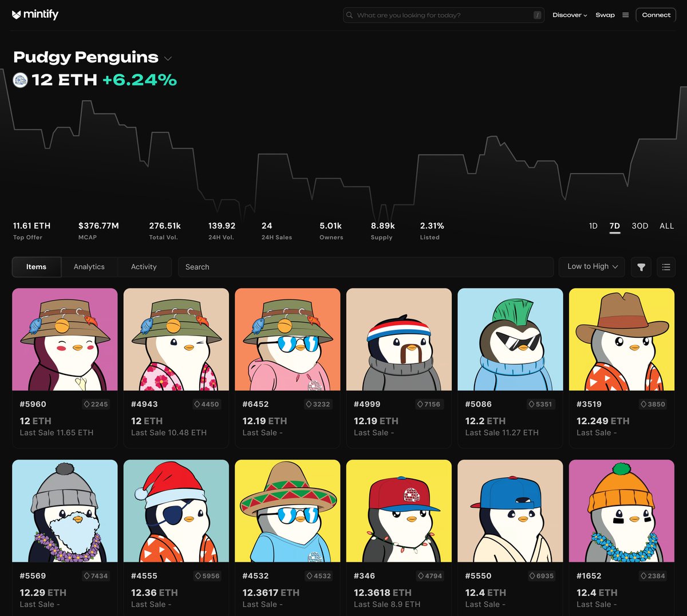This screenshot has width=687, height=616.
Task: Click the 8.89k Supply stat
Action: point(382,231)
